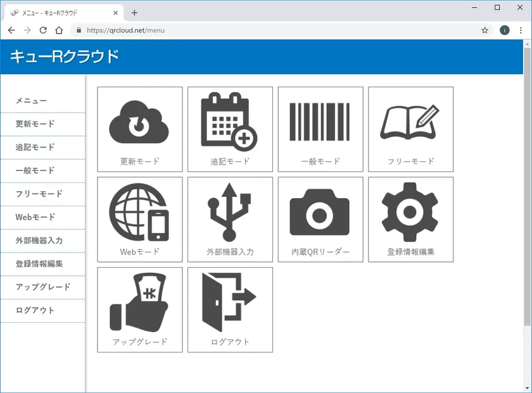Viewport: 532px width, 393px height.
Task: Select the 一般モード barcode icon tile
Action: (320, 129)
